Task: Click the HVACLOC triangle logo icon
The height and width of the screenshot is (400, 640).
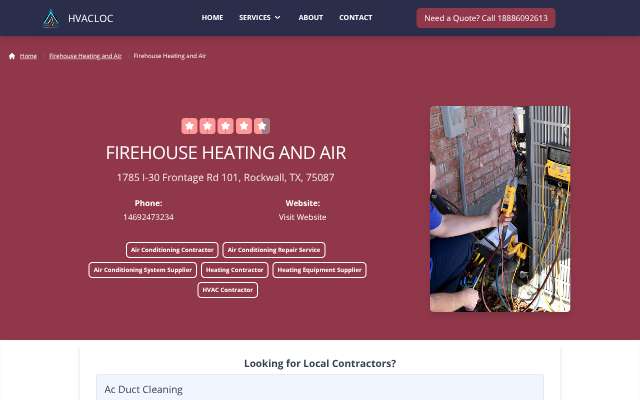Action: click(51, 18)
